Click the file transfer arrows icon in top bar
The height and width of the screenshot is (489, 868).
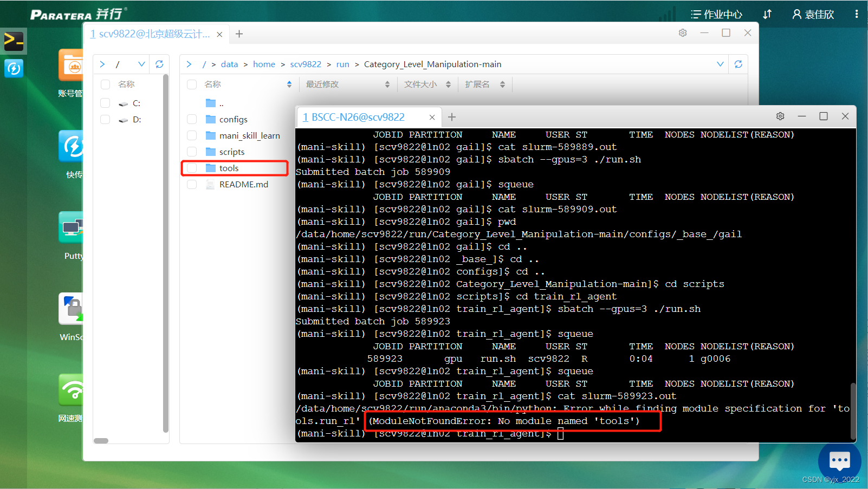767,14
